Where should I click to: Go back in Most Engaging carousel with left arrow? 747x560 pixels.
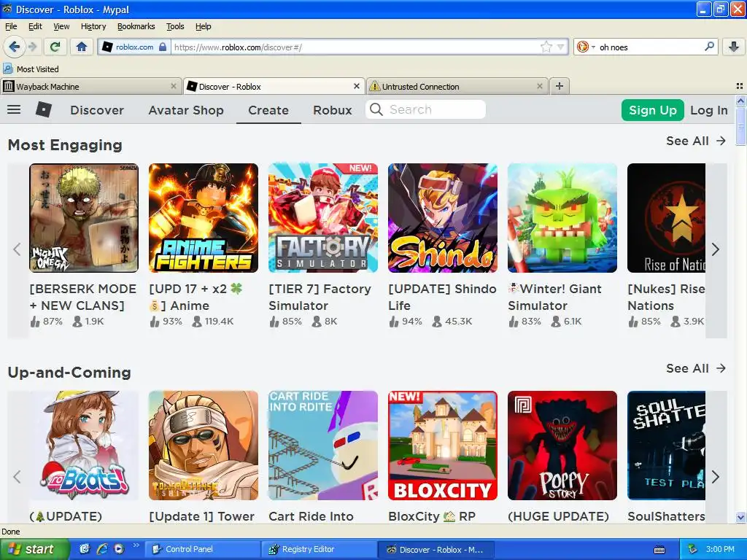[18, 249]
